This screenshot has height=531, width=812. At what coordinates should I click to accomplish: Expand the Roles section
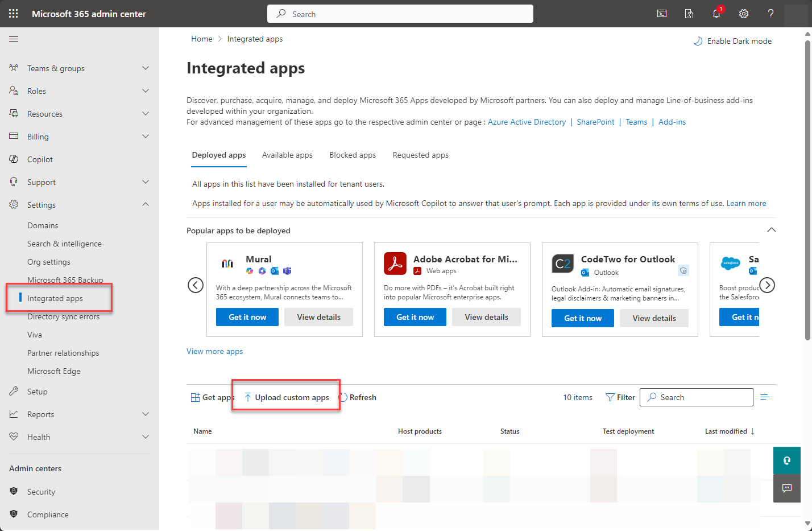(146, 91)
